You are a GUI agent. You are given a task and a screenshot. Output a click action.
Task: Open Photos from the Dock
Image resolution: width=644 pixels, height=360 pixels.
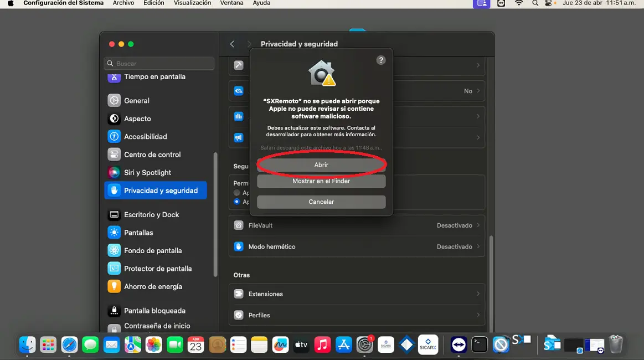[153, 345]
